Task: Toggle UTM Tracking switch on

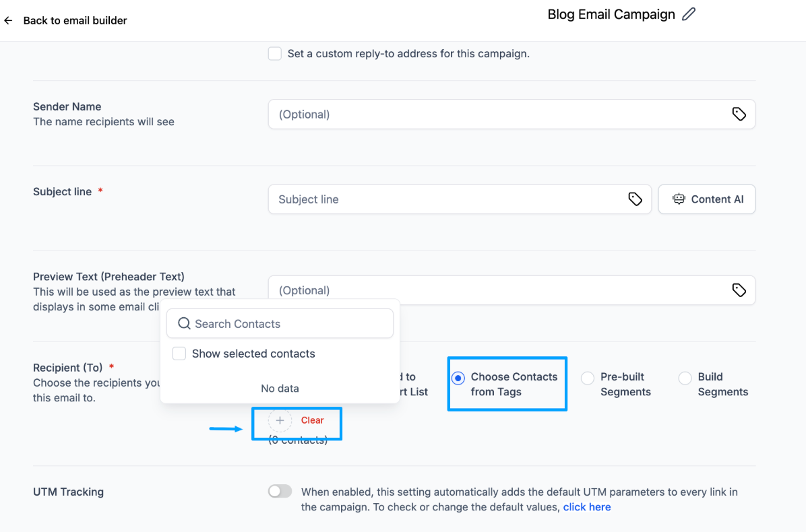Action: click(x=280, y=492)
